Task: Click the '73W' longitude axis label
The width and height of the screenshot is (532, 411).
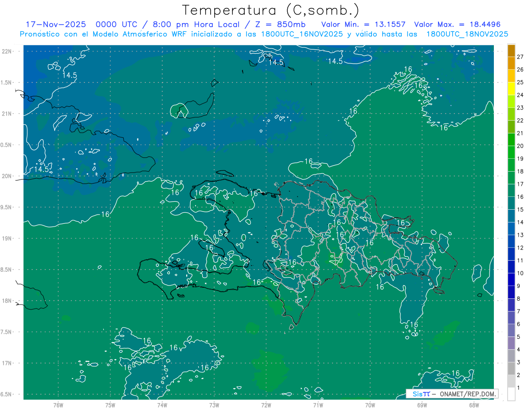Action: [x=214, y=405]
